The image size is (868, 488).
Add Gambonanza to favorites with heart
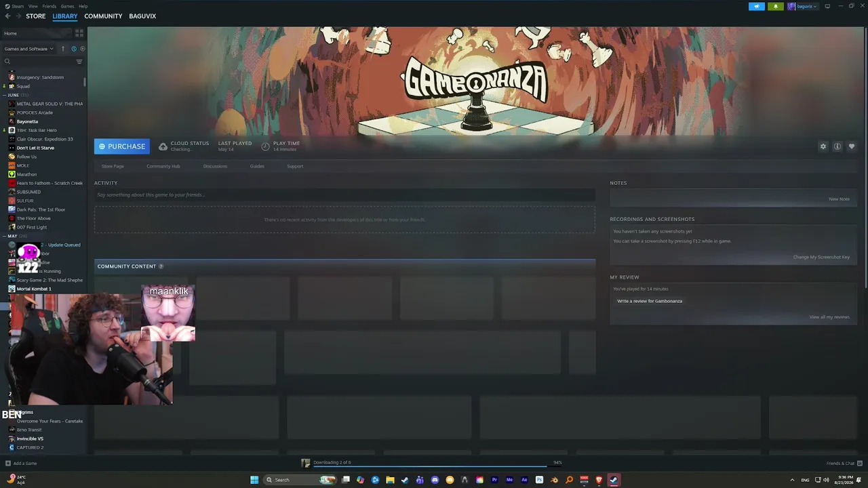852,146
